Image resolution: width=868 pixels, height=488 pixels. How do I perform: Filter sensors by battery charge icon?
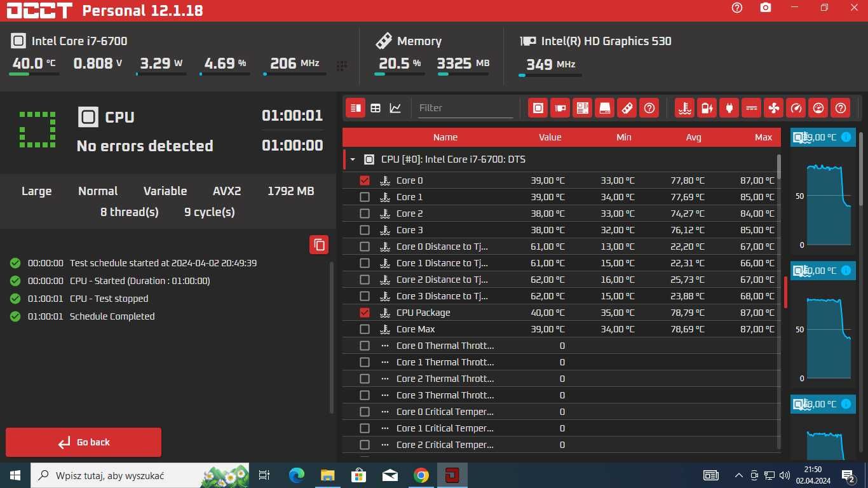point(707,108)
